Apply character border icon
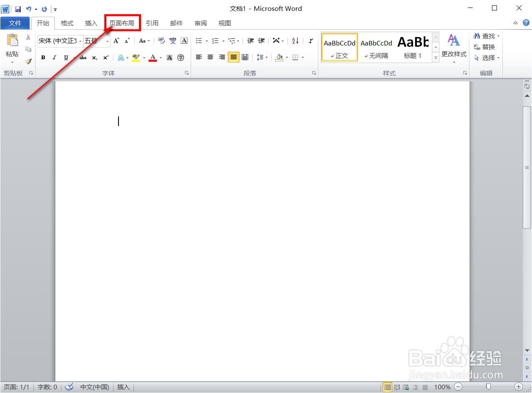 coord(184,41)
